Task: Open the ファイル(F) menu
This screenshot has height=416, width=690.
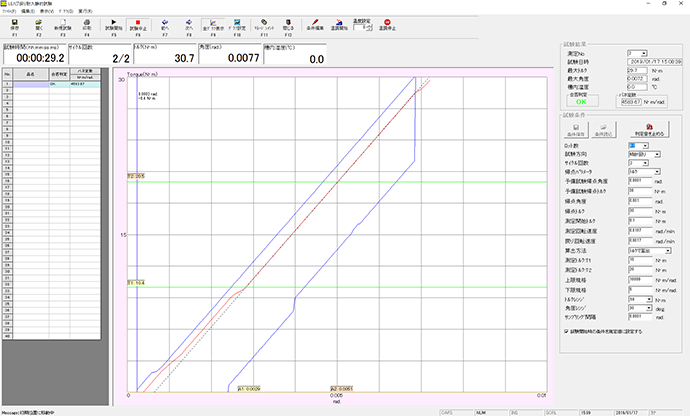Action: click(x=9, y=11)
